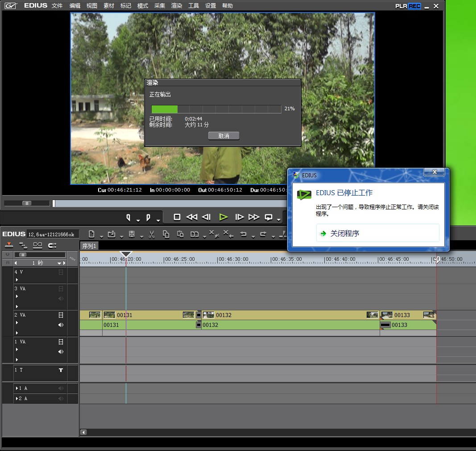Viewport: 476px width, 451px height.
Task: Click 取消 to cancel rendering
Action: click(224, 136)
